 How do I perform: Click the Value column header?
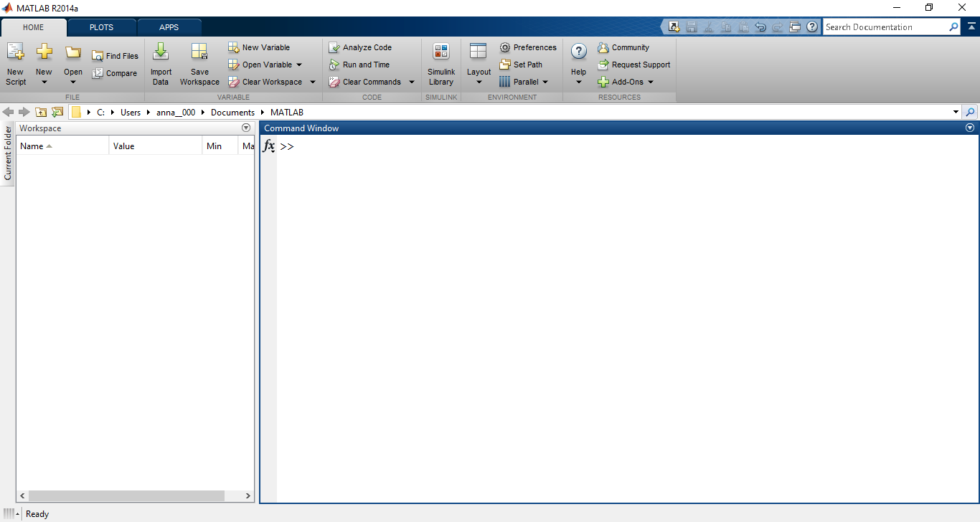coord(156,146)
